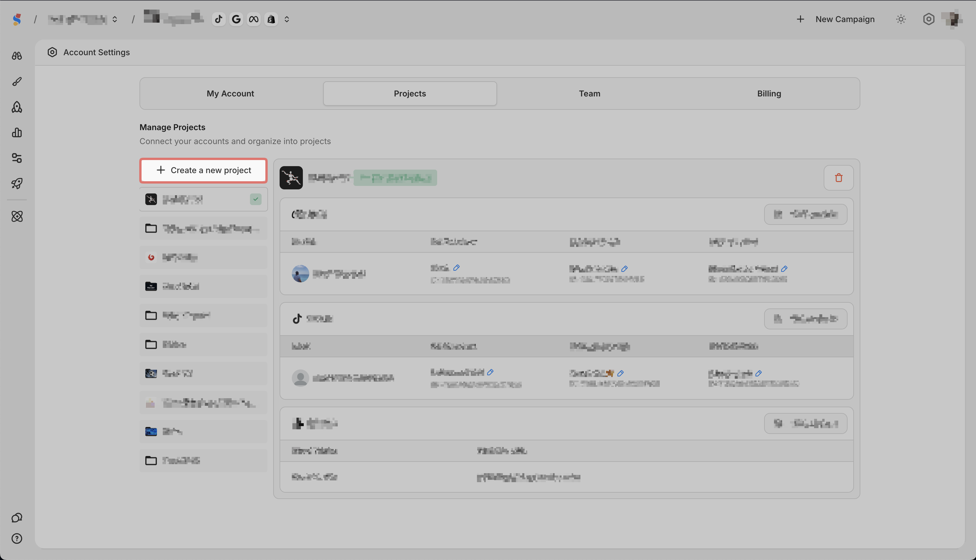This screenshot has height=560, width=976.
Task: Expand the project switcher chevron after Shopify icon
Action: (287, 19)
